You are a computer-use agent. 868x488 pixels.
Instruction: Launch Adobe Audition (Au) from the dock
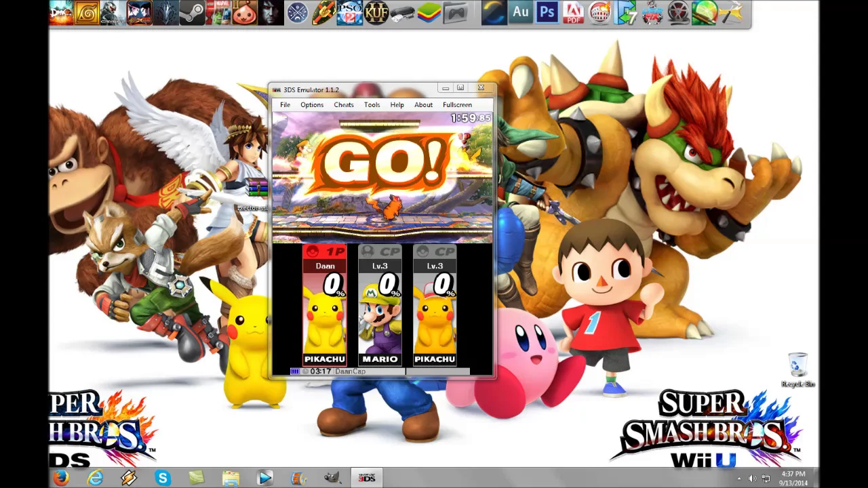(x=521, y=13)
